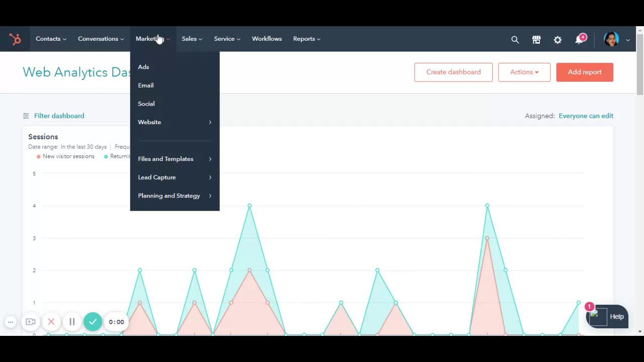Toggle New visitor sessions legend

click(65, 156)
